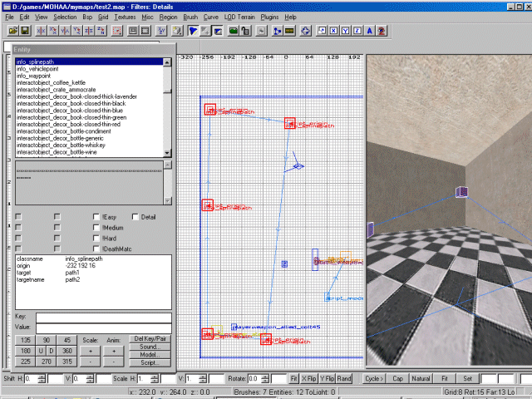This screenshot has height=399, width=532.
Task: Set the angle with the 270 button
Action: (x=47, y=362)
